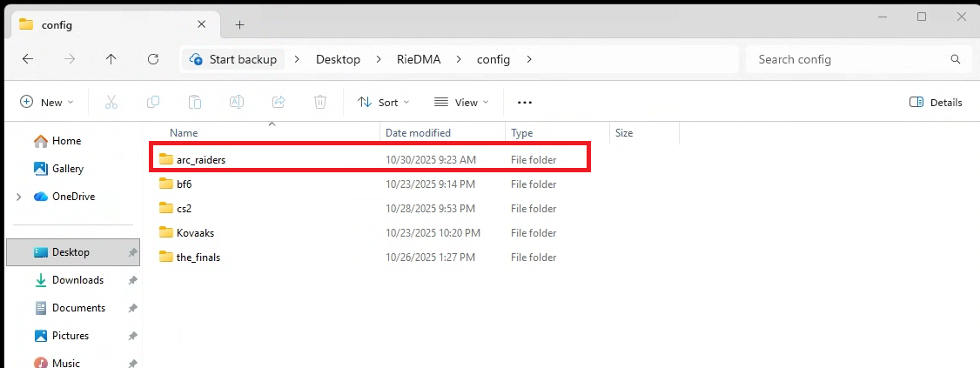The height and width of the screenshot is (368, 980).
Task: Add a new tab with plus button
Action: 239,24
